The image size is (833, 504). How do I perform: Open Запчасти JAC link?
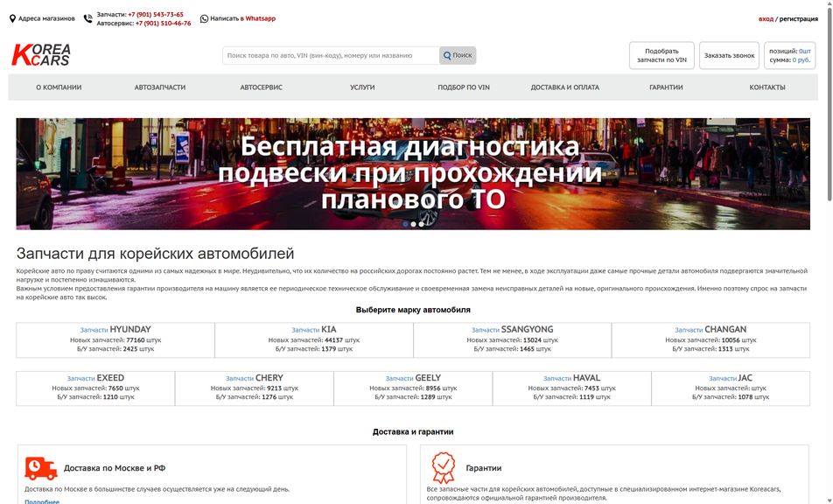(x=731, y=378)
